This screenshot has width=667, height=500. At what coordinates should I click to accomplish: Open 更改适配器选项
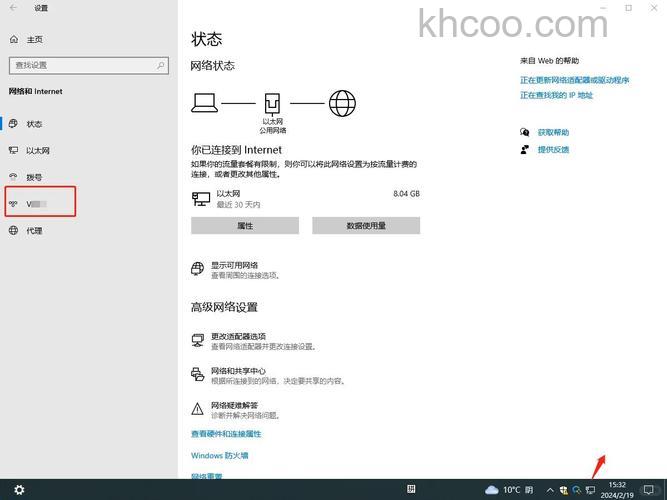tap(239, 336)
